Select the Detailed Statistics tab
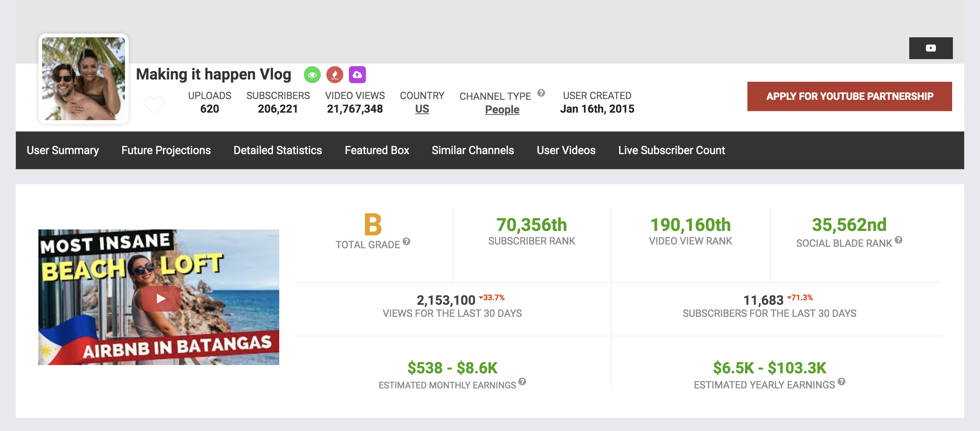Screen dimensions: 980x431 (277, 150)
